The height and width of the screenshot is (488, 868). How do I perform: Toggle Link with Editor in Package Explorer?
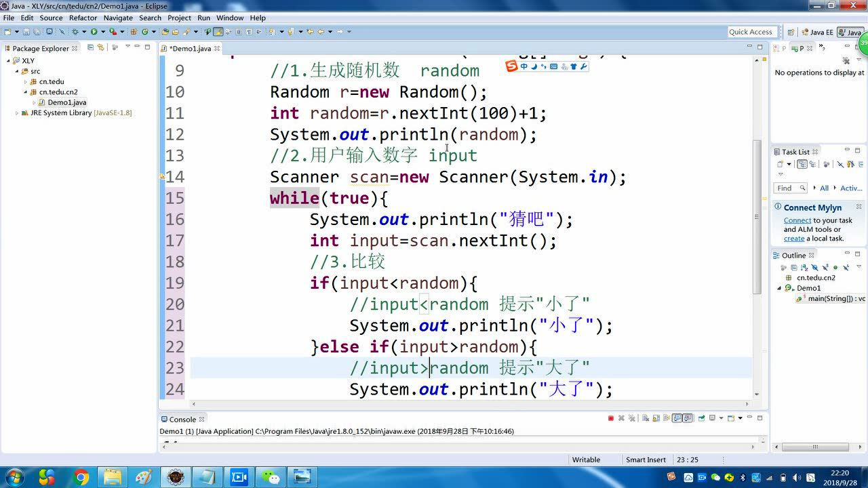tap(101, 47)
